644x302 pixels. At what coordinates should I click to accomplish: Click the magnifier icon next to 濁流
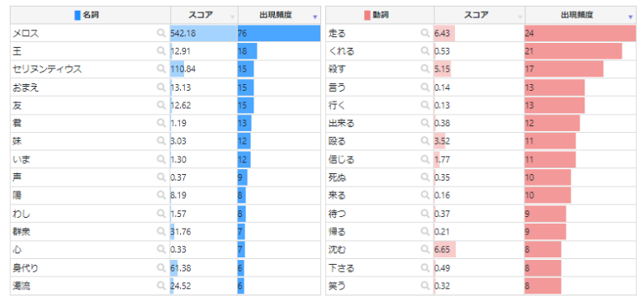161,285
